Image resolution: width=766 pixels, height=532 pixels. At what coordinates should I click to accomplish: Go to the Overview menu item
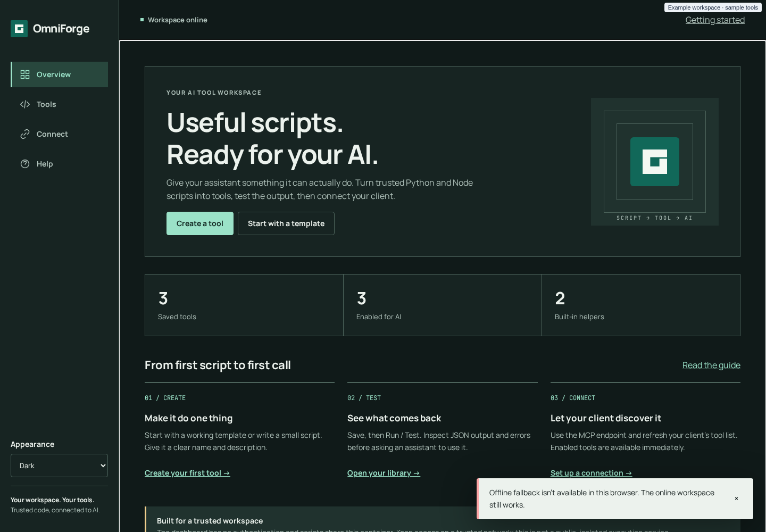(59, 74)
